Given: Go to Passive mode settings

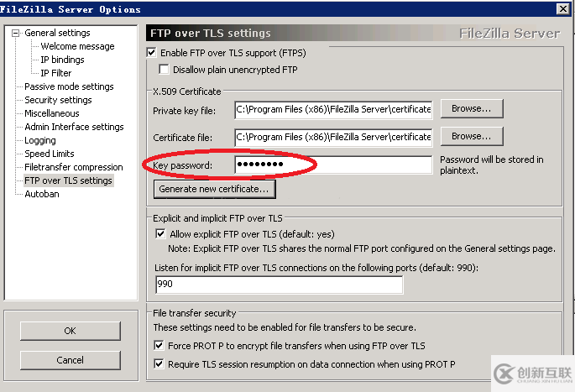Looking at the screenshot, I should 69,86.
